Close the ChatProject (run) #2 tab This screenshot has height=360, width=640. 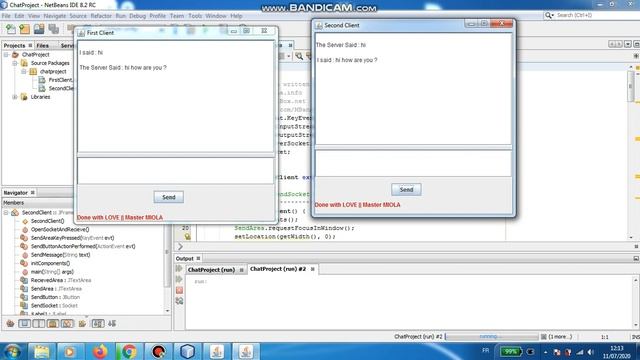coord(313,269)
